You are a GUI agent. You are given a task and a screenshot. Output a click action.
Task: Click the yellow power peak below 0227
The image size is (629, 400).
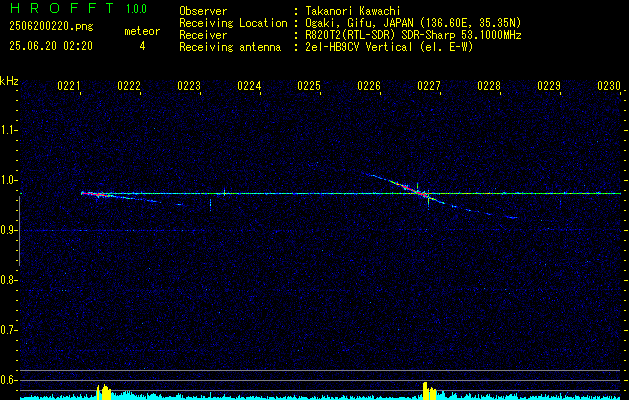coord(430,391)
